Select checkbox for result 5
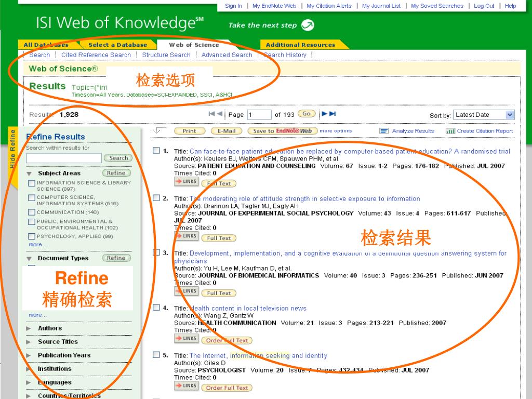The image size is (532, 399). click(x=156, y=355)
